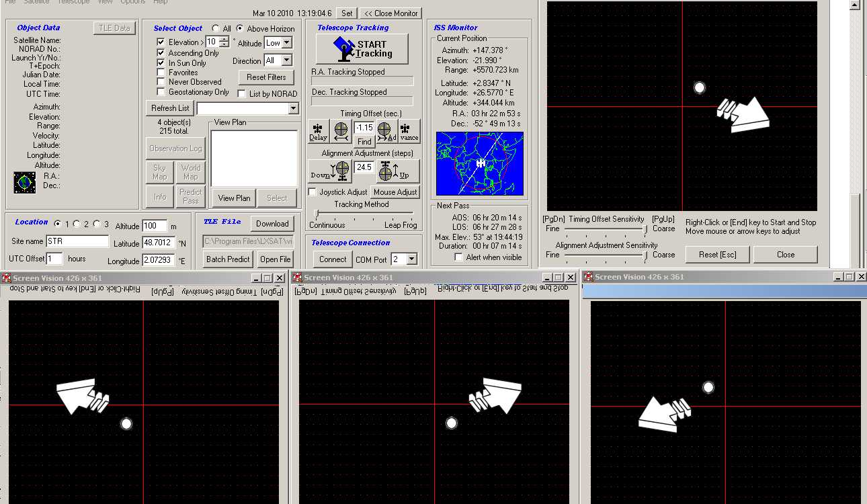The height and width of the screenshot is (504, 867).
Task: Click the TLE file path field
Action: 249,241
